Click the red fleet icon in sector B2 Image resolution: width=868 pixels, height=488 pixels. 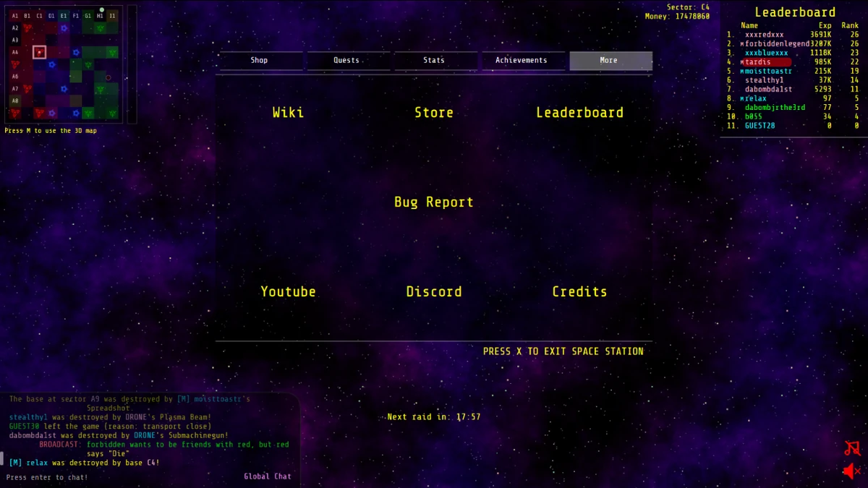27,27
